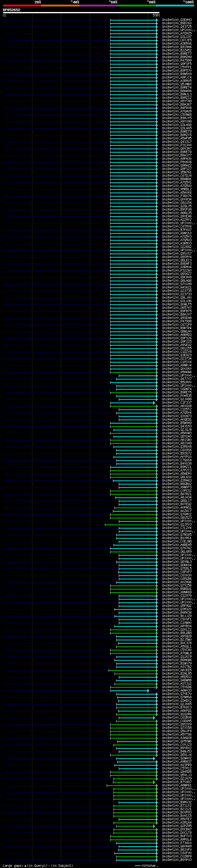The width and height of the screenshot is (197, 868).
Task: Select the UniRef100_Q3MA63 label
Action: (177, 480)
